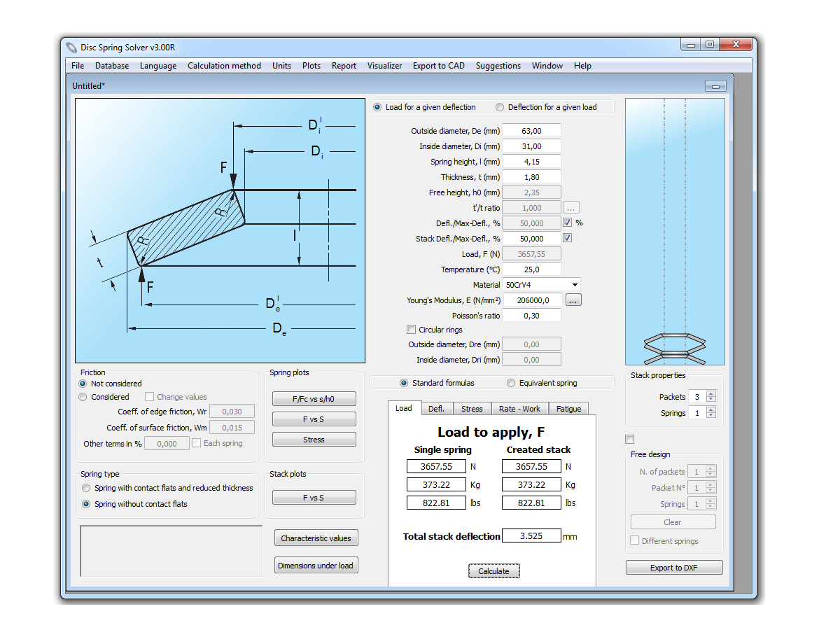Select Friction Not considered option

(111, 384)
